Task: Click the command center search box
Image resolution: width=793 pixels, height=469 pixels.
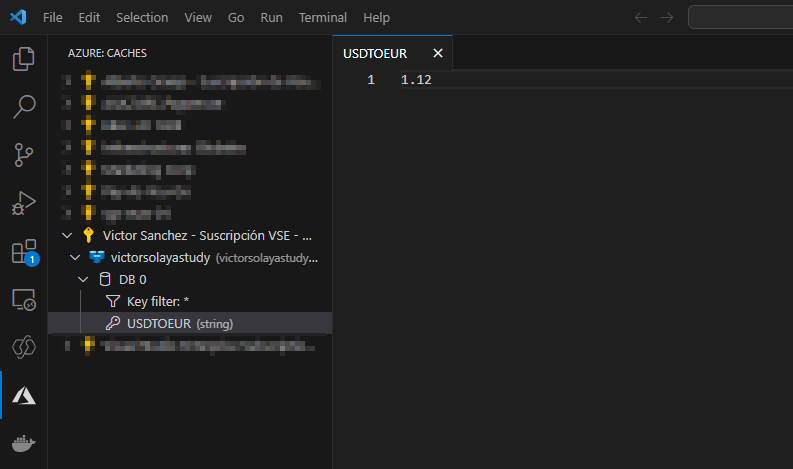Action: [740, 18]
